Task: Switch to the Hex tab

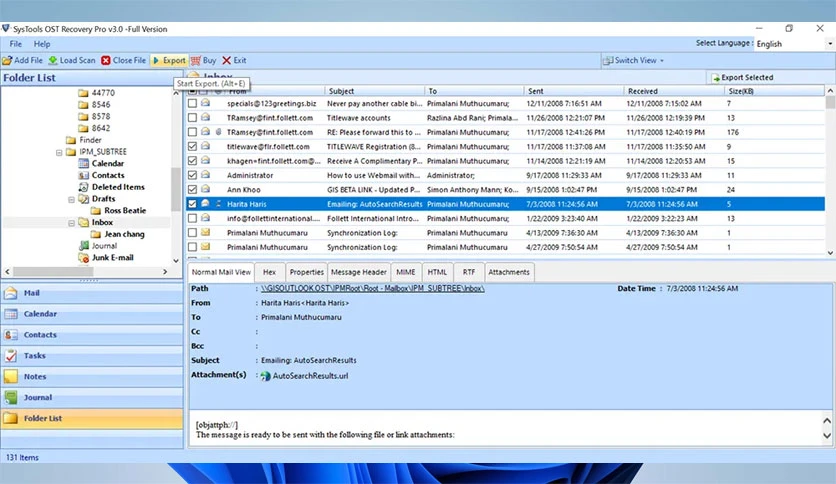Action: click(x=269, y=272)
